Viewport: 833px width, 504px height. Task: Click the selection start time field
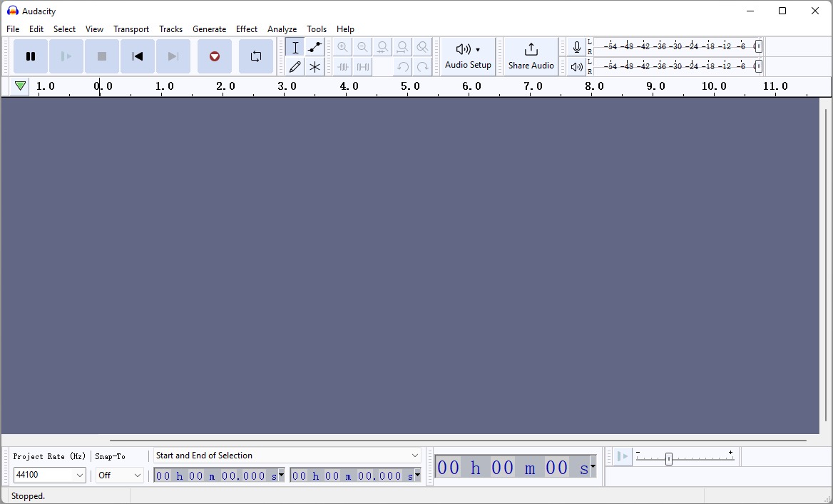tap(214, 475)
